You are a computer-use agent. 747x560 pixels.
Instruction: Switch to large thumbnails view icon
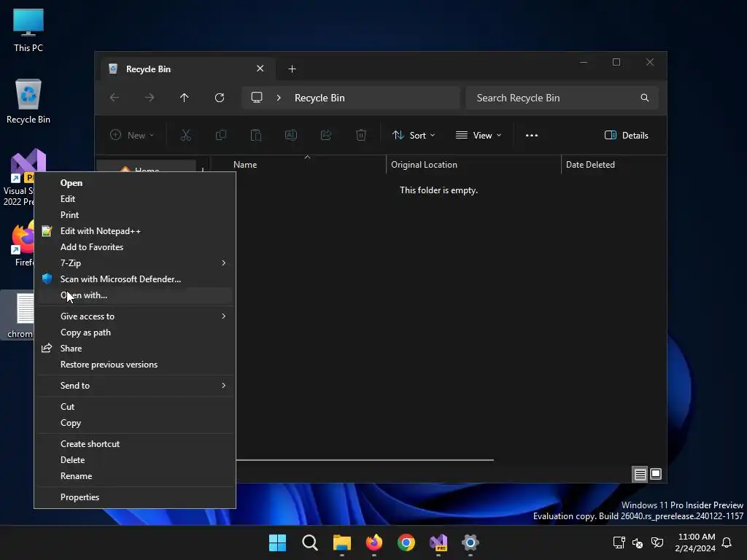(656, 474)
